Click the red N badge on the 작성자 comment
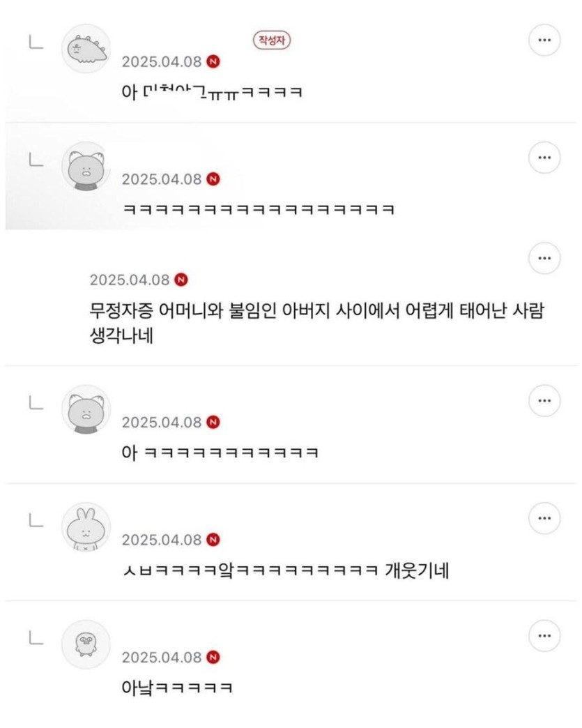 (x=213, y=61)
